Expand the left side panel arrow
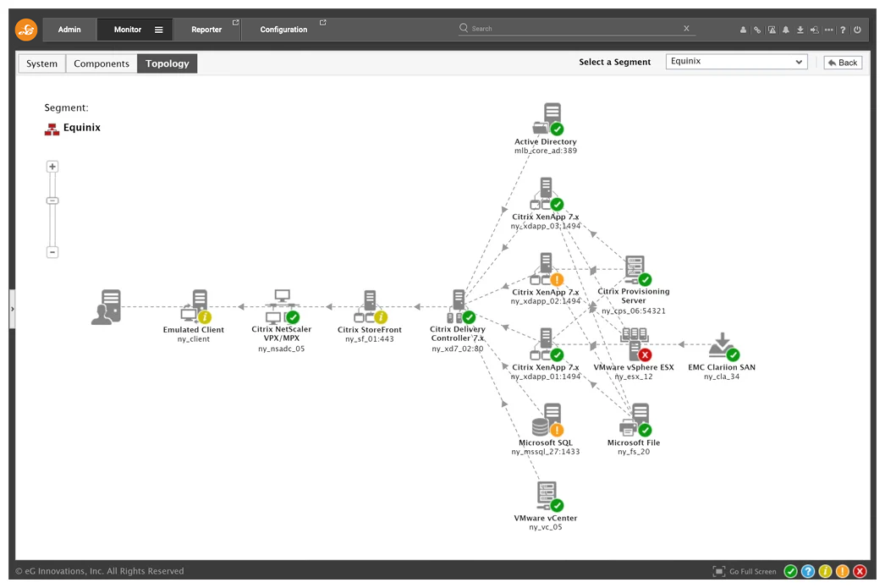 pyautogui.click(x=13, y=309)
